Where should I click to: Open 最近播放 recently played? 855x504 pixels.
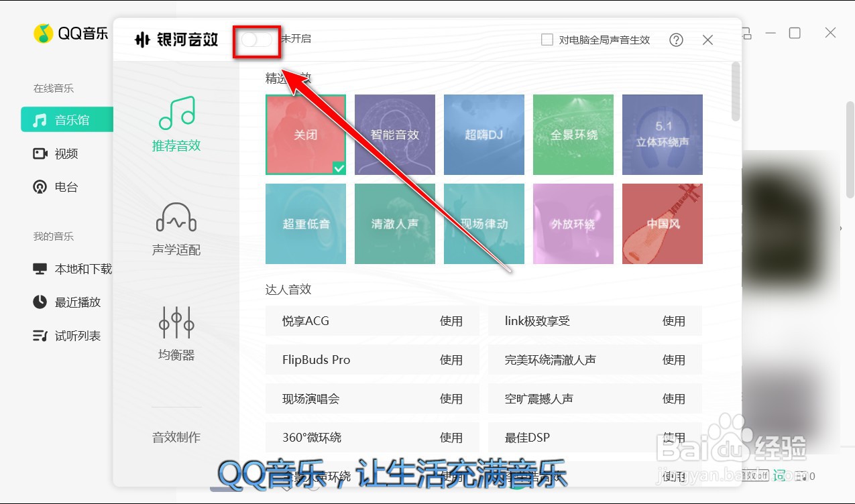pos(74,302)
